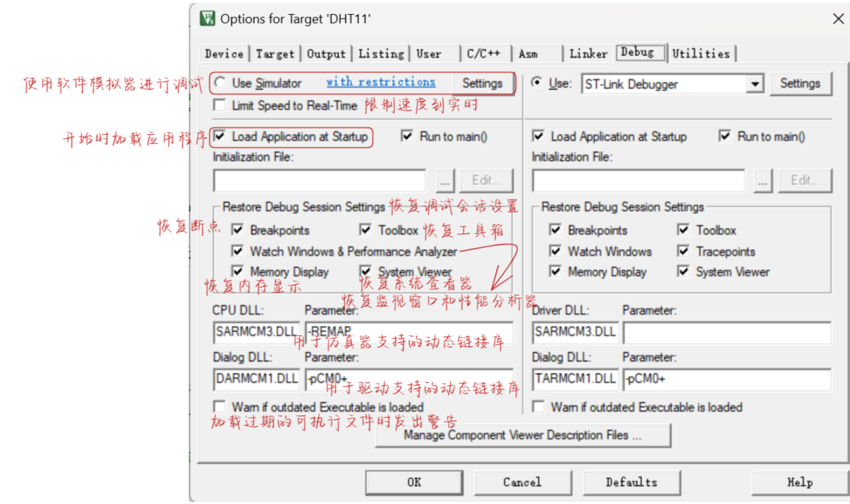Open the User tab
The height and width of the screenshot is (504, 850).
tap(430, 54)
